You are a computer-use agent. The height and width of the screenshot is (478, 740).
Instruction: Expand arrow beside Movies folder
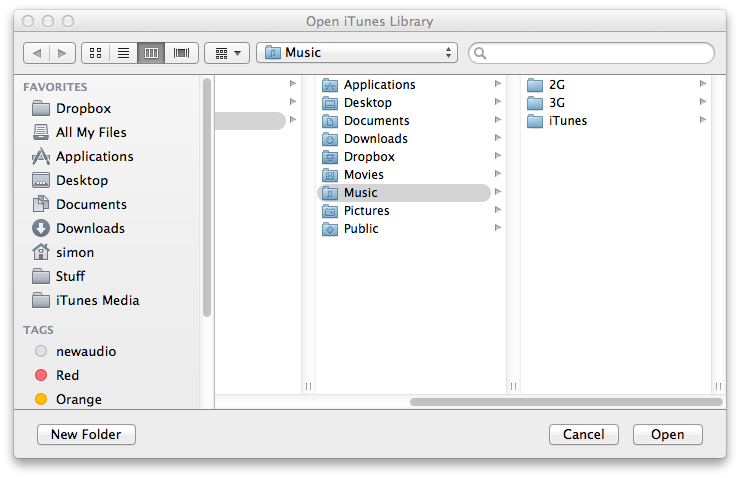click(497, 174)
